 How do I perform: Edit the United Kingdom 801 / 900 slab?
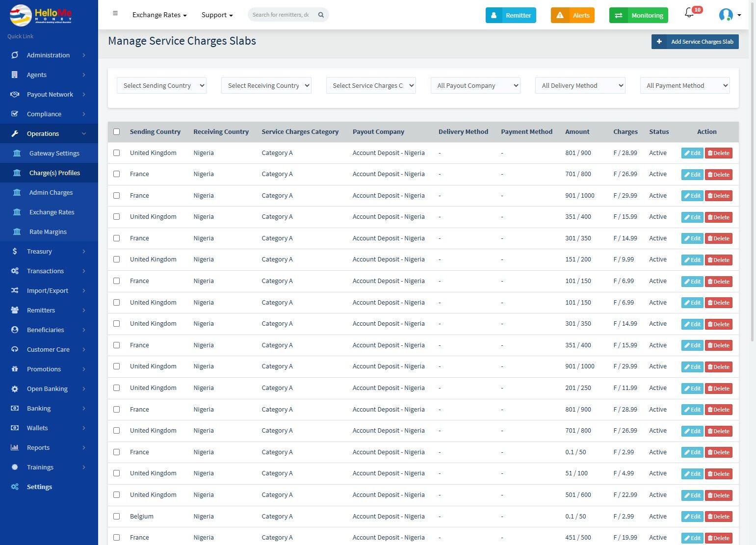coord(692,153)
